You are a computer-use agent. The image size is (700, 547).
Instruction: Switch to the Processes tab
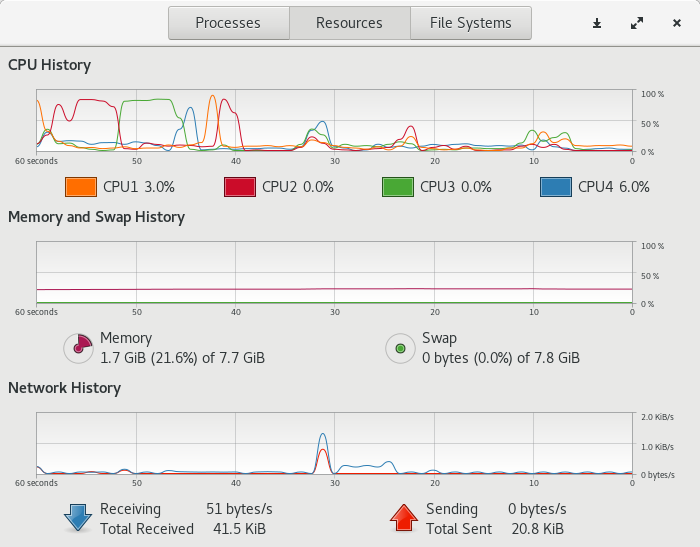(x=228, y=23)
